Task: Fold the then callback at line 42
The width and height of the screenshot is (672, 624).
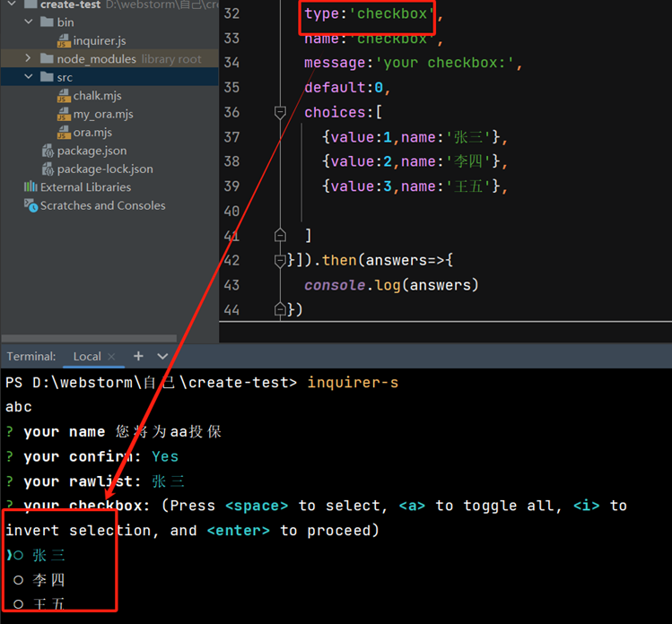Action: [280, 260]
